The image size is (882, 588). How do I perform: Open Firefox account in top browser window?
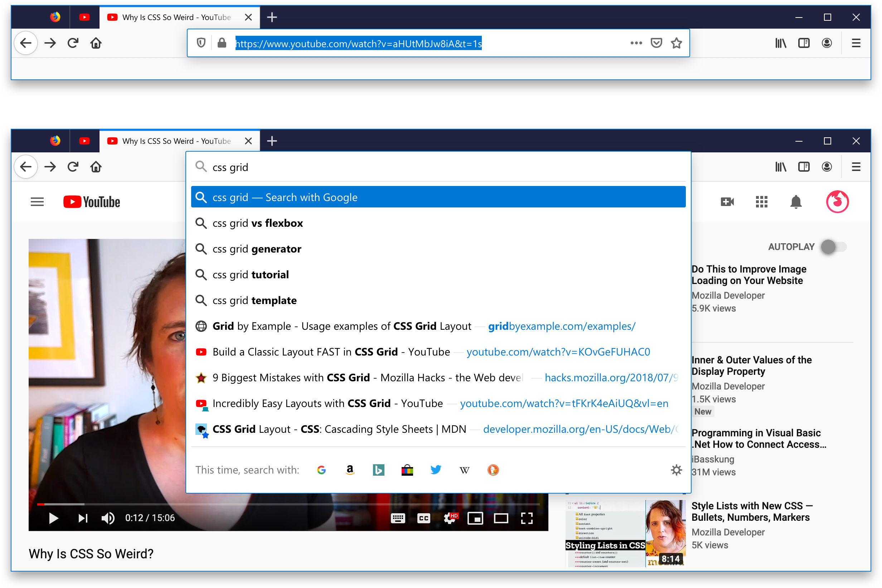(827, 43)
